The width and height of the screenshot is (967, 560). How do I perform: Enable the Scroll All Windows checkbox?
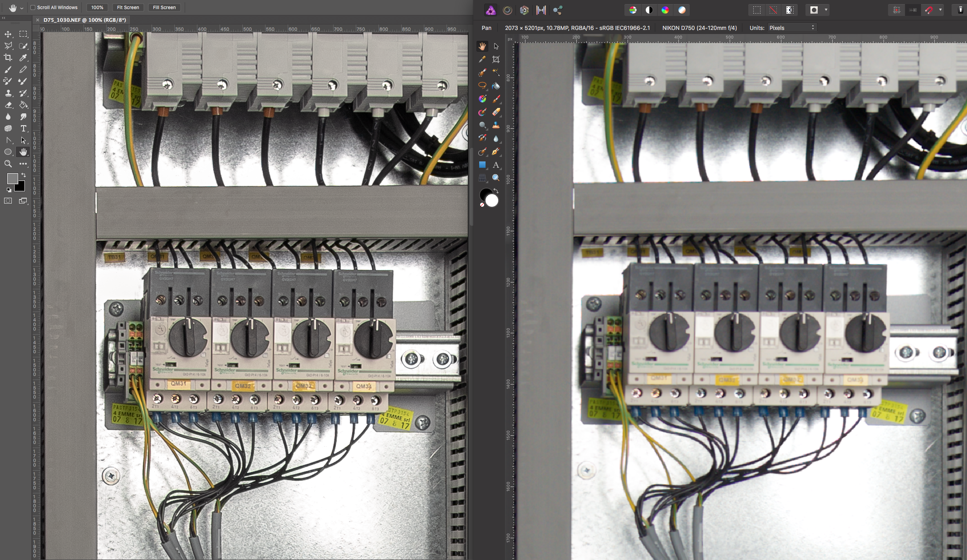[33, 7]
